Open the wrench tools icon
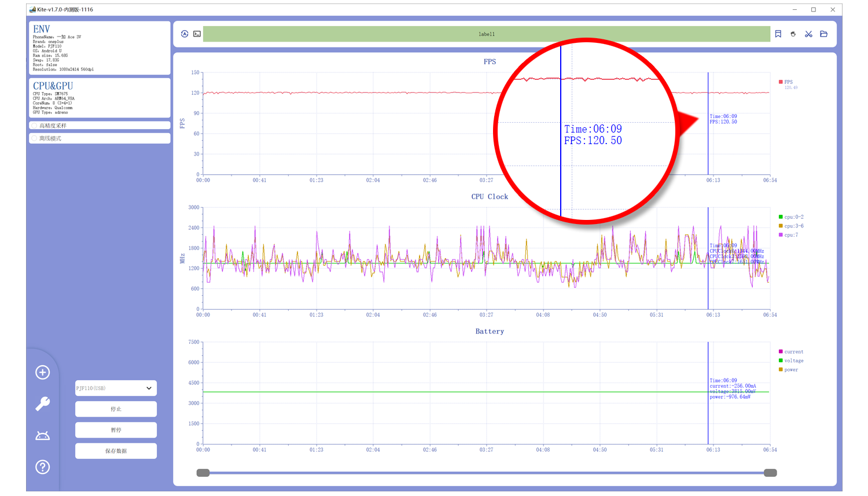The width and height of the screenshot is (868, 496). coord(43,403)
